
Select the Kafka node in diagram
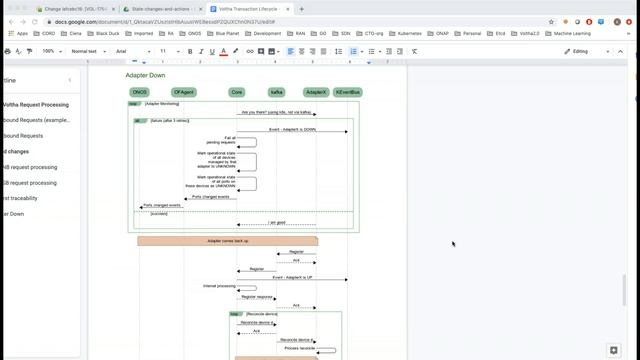[x=276, y=92]
